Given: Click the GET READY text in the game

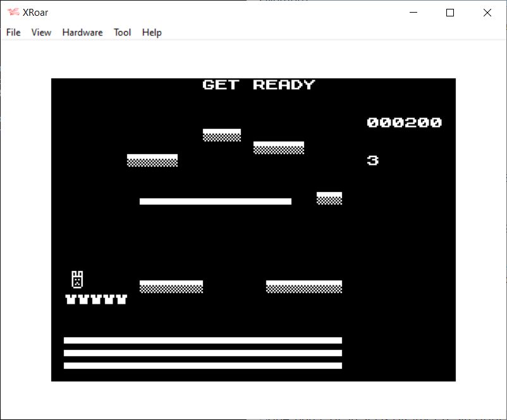Looking at the screenshot, I should (x=259, y=85).
